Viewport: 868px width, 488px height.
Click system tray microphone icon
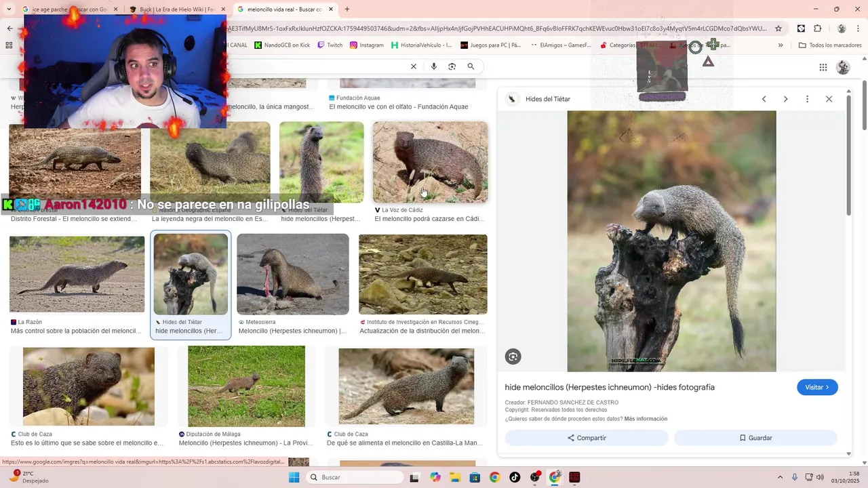pyautogui.click(x=795, y=477)
